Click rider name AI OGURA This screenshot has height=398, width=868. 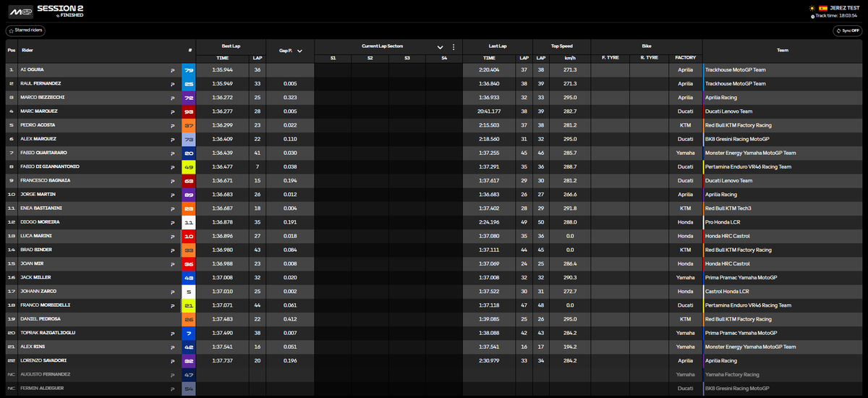pyautogui.click(x=33, y=70)
